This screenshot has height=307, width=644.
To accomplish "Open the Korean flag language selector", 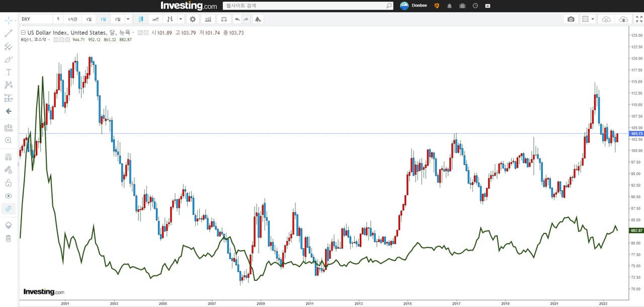I will [x=488, y=6].
